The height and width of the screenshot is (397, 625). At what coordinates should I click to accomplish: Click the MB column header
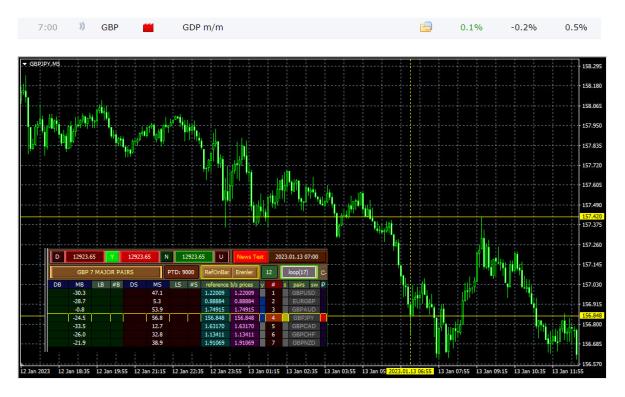point(80,285)
